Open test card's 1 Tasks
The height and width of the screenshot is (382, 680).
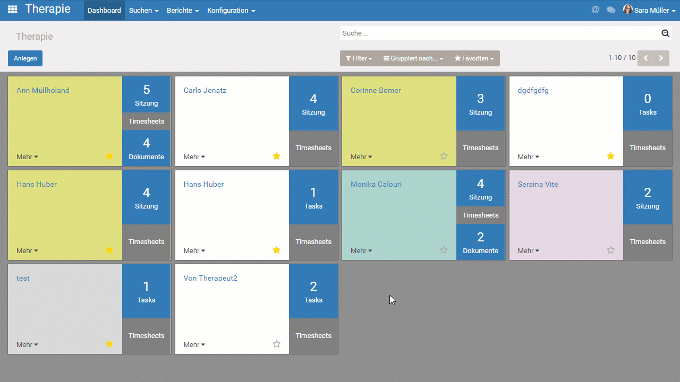click(x=146, y=291)
